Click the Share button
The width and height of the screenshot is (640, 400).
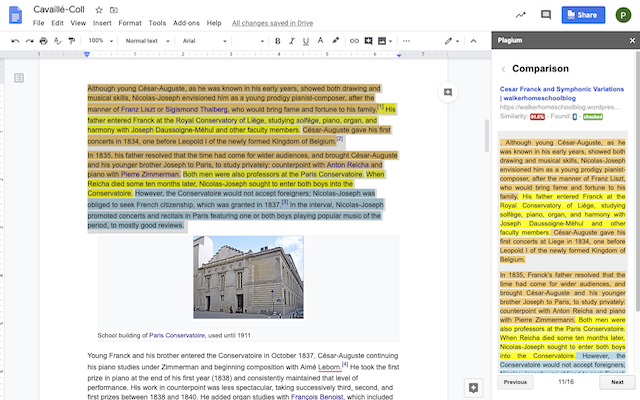pyautogui.click(x=583, y=15)
